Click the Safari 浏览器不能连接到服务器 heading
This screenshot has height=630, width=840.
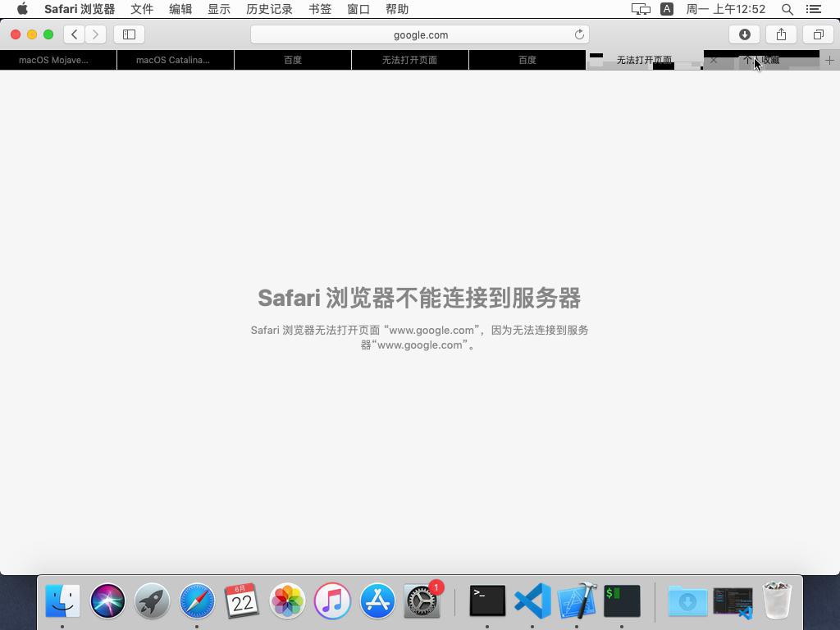click(x=419, y=299)
